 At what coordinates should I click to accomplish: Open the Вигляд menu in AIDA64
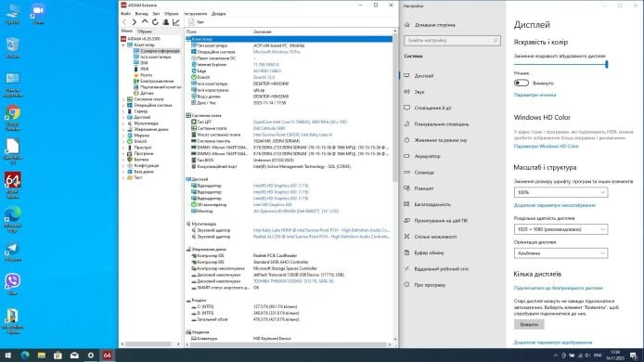[141, 14]
